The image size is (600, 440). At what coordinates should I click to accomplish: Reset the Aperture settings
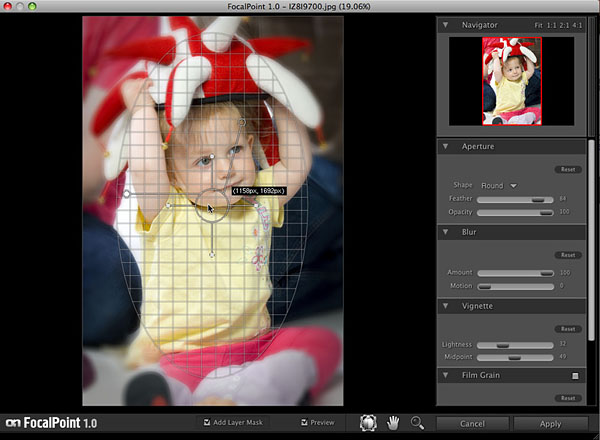click(x=567, y=170)
